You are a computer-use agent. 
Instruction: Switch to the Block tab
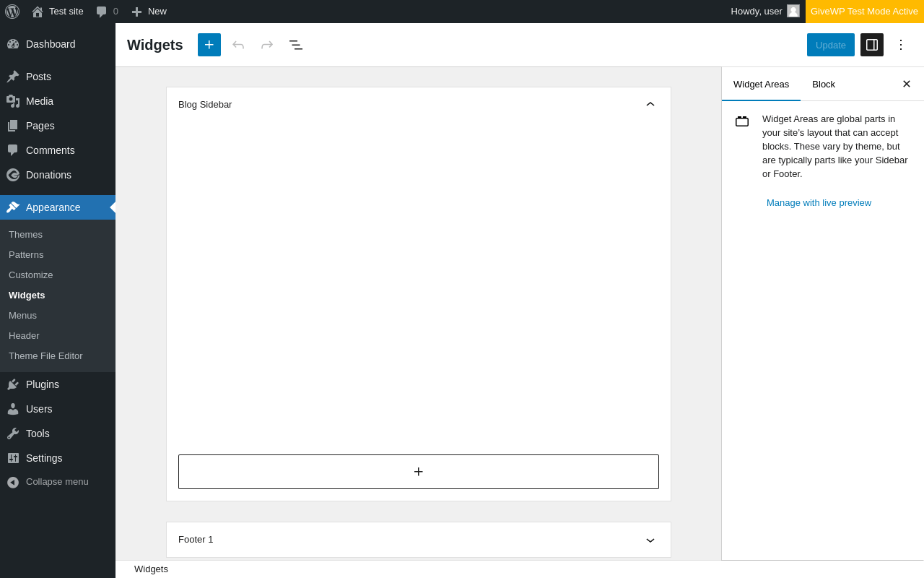pyautogui.click(x=824, y=84)
